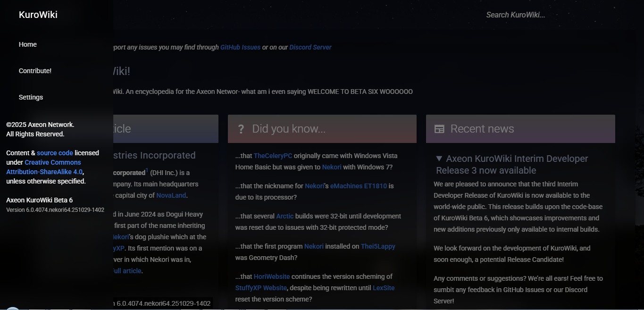
Task: Focus the Search KuroWiki field
Action: point(515,15)
